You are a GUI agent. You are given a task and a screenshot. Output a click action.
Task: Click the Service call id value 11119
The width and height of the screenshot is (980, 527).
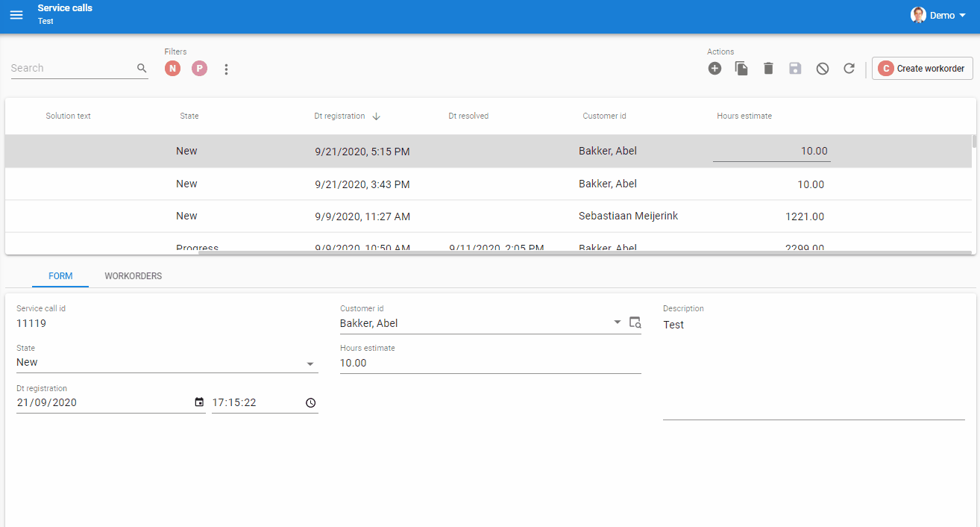(31, 324)
